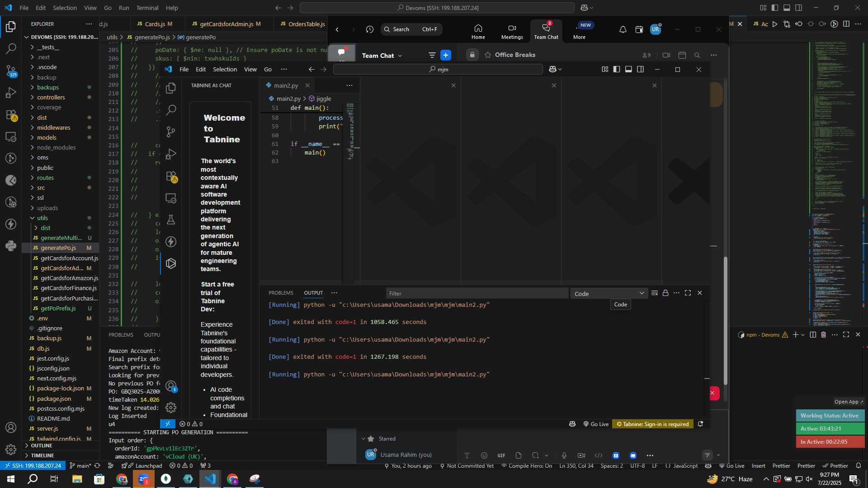Toggle bottom panel in front mjm window title bar

(x=628, y=69)
